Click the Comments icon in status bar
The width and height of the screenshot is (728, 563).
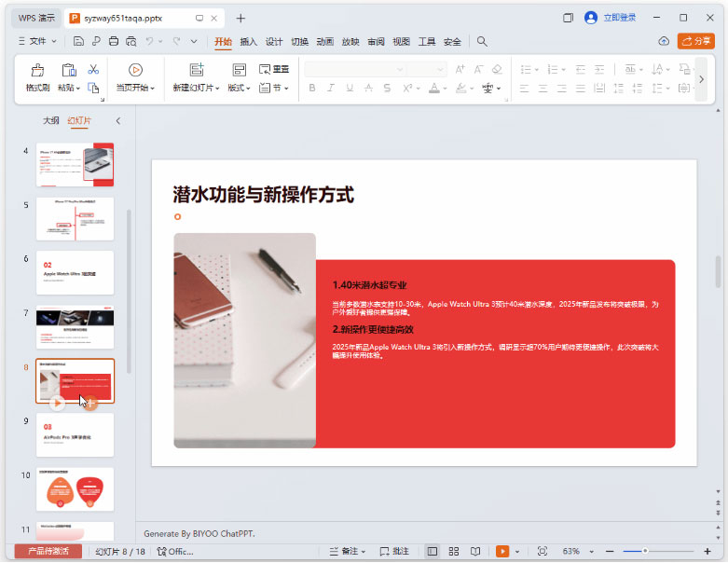(x=394, y=552)
